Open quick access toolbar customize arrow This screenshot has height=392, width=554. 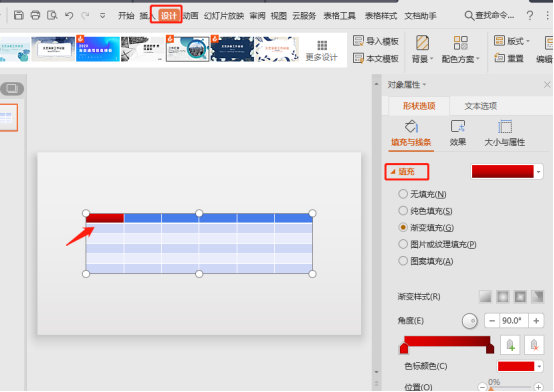pyautogui.click(x=102, y=16)
